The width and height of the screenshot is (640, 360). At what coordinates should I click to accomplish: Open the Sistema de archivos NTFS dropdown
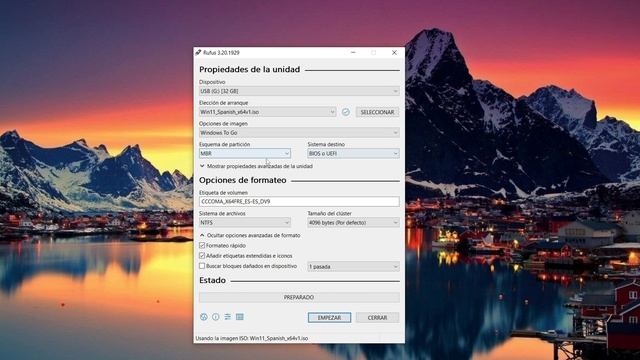[x=245, y=222]
